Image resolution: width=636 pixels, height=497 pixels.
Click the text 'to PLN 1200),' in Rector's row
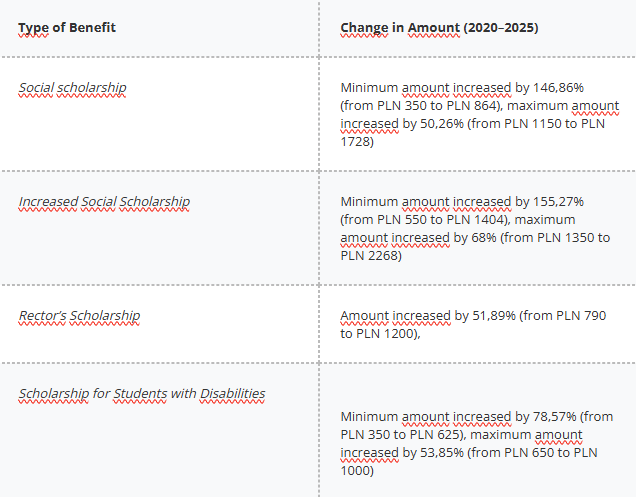click(x=380, y=334)
